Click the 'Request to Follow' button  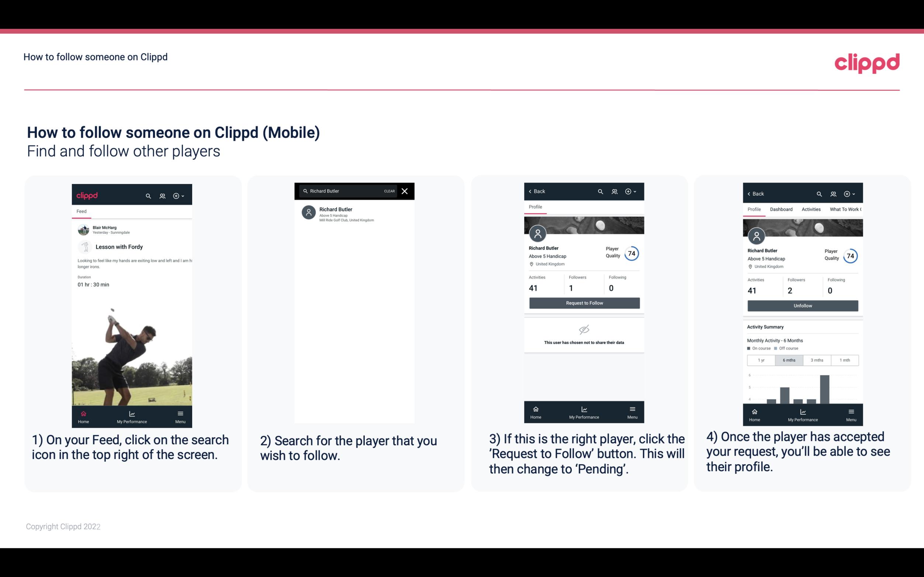584,302
